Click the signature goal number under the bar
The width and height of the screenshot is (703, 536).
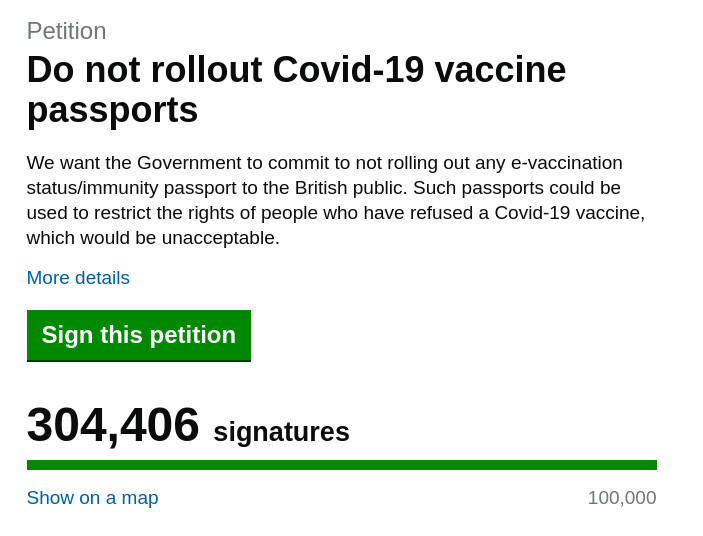coord(621,498)
